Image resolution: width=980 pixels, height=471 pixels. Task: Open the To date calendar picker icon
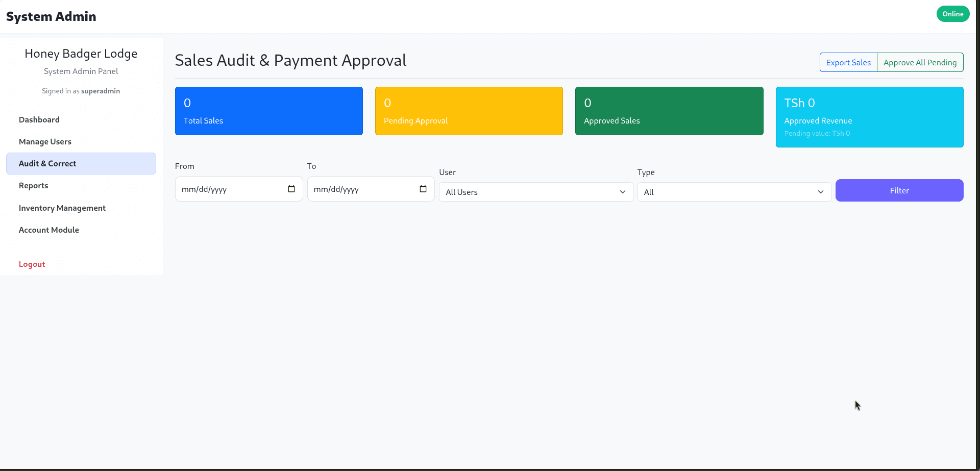[x=423, y=189]
